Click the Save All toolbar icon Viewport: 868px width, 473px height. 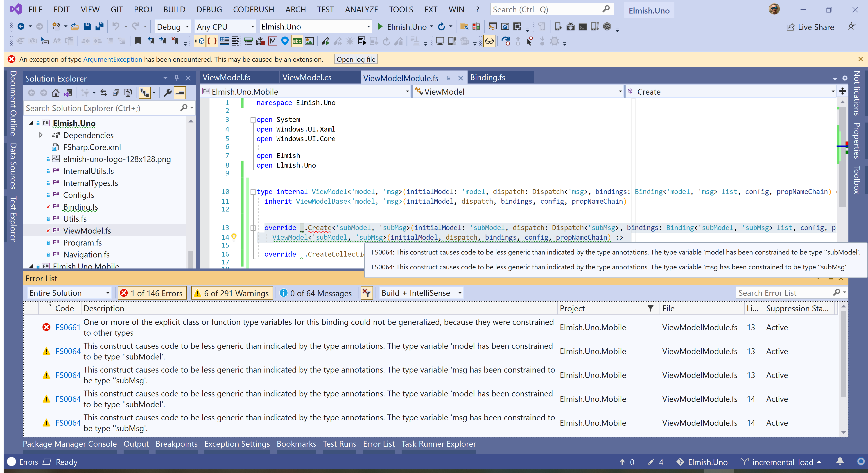point(99,26)
